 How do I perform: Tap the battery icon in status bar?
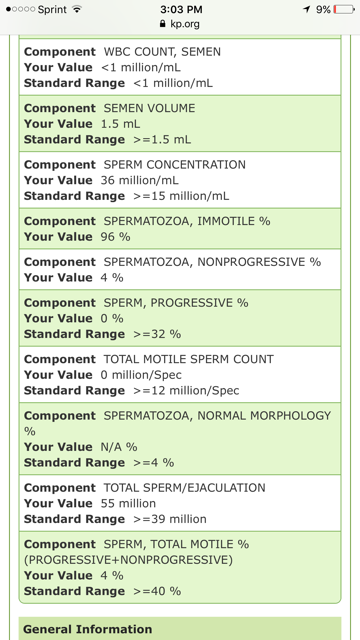tap(344, 9)
